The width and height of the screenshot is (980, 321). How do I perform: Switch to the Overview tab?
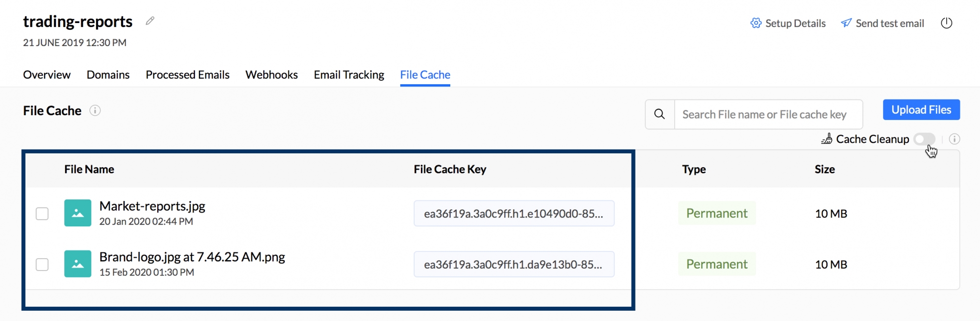[x=46, y=74]
